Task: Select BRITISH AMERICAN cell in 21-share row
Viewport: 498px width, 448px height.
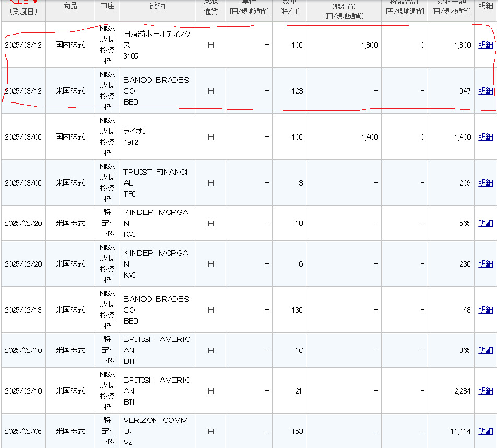Action: point(157,391)
